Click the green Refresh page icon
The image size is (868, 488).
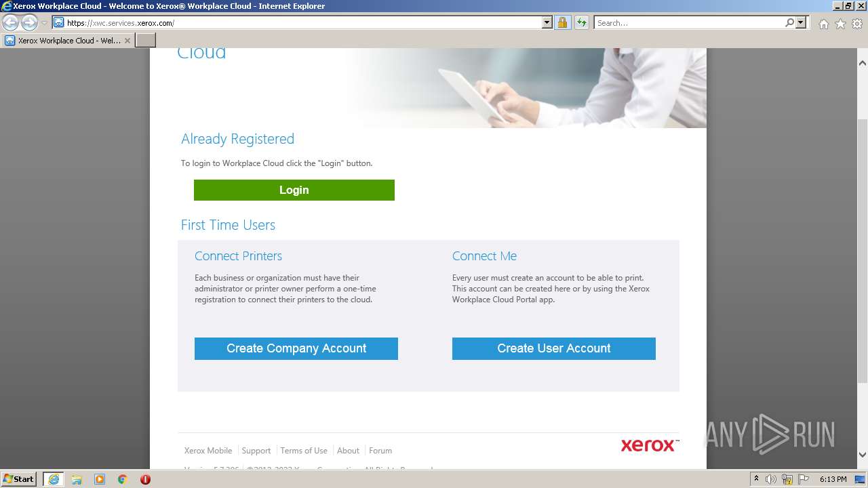[581, 22]
